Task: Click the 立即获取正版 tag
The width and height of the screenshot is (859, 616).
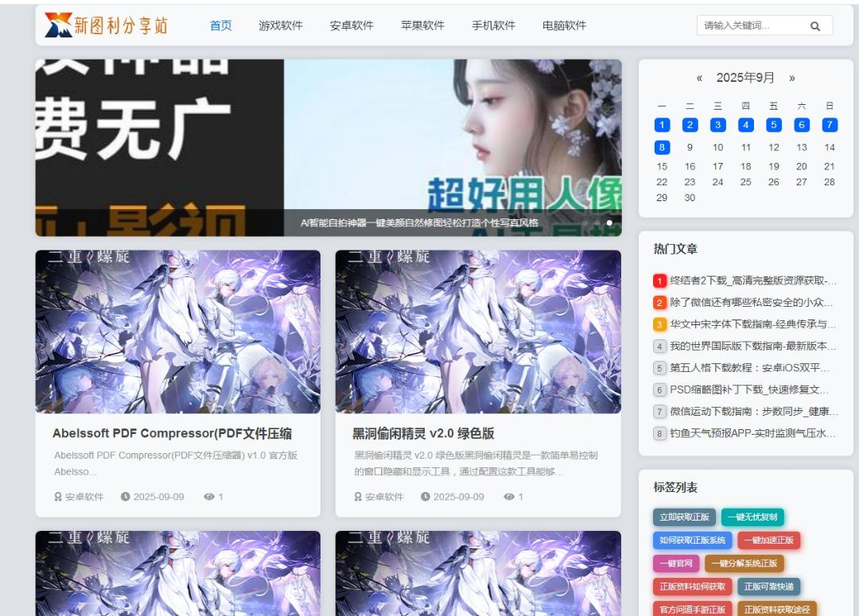Action: tap(684, 517)
